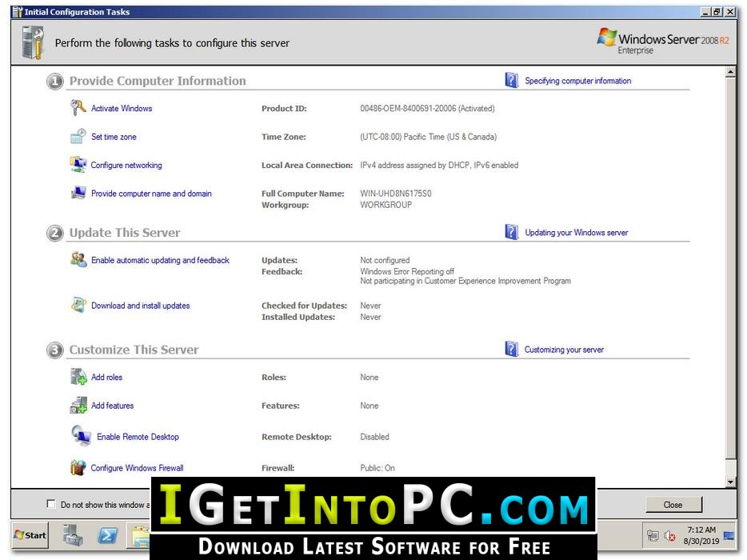Open the Activate Windows link

click(122, 108)
